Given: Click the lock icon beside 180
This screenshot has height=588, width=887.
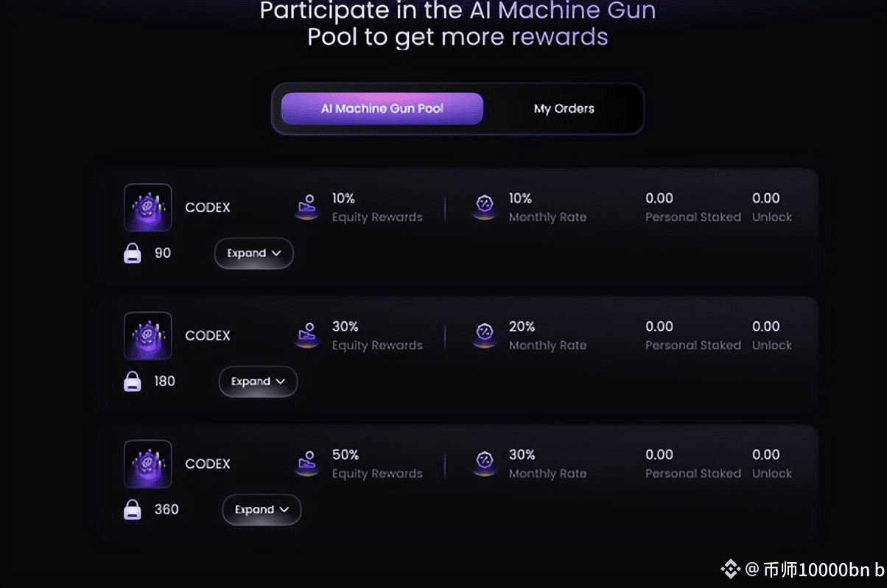Looking at the screenshot, I should (133, 382).
